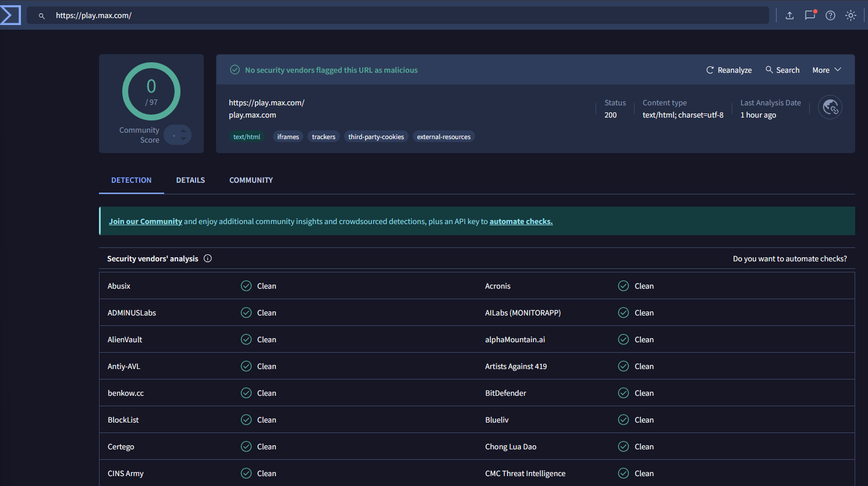The height and width of the screenshot is (486, 868).
Task: Click the CINS Army clean check icon
Action: 246,473
